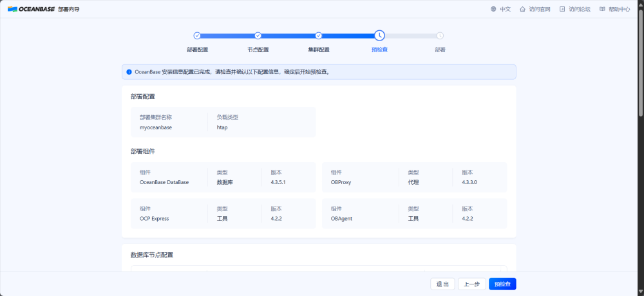Go to the 集群配置 step label
644x296 pixels.
[x=319, y=50]
